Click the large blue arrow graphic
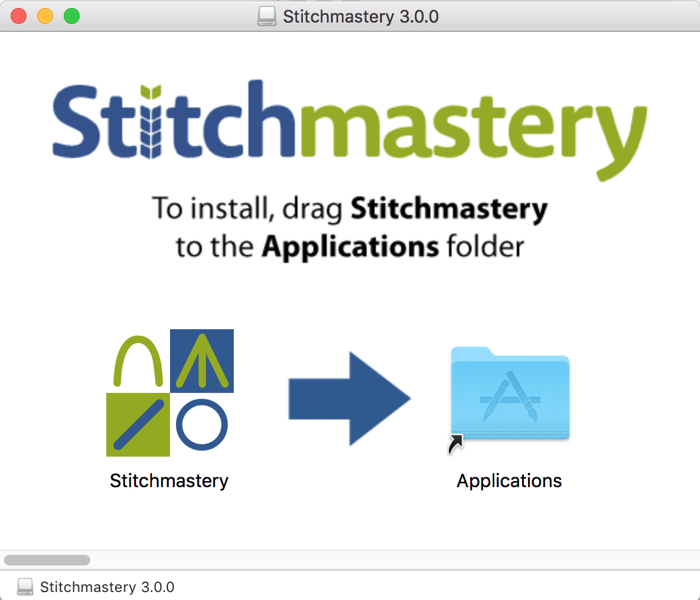The width and height of the screenshot is (700, 600). 349,399
